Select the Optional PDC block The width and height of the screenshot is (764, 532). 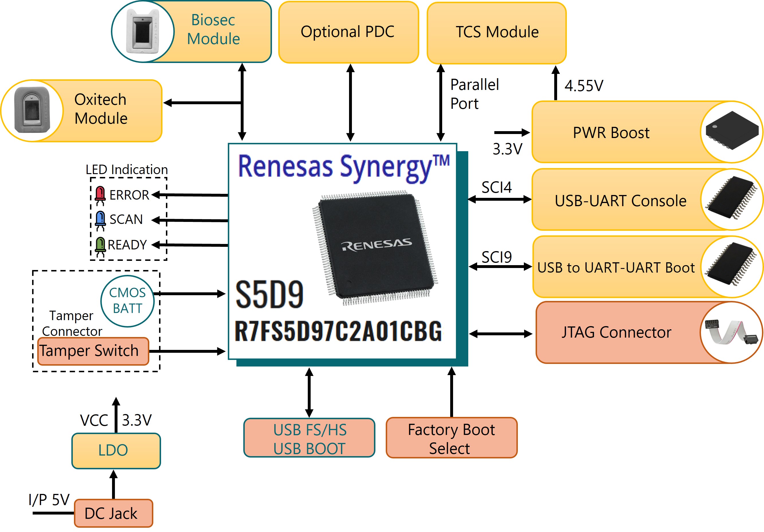(348, 32)
